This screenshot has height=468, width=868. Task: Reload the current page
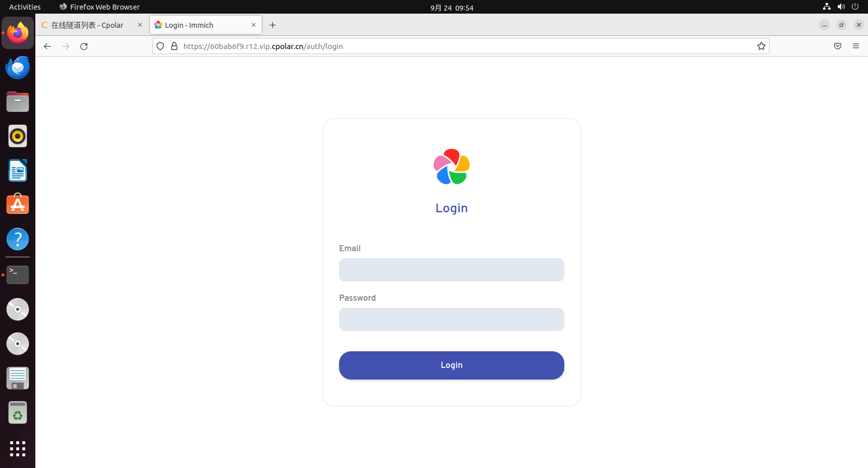pyautogui.click(x=84, y=46)
